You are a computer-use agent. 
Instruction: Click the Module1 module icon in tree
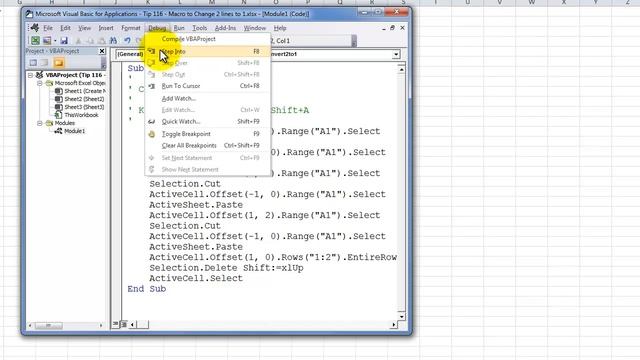click(58, 131)
